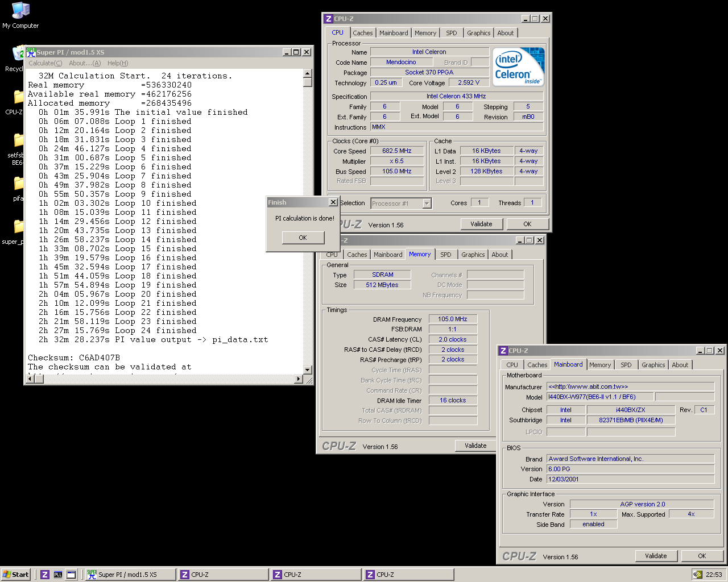Image resolution: width=728 pixels, height=582 pixels.
Task: Open the Caches tab in the Memory CPU-Z window
Action: coord(357,255)
